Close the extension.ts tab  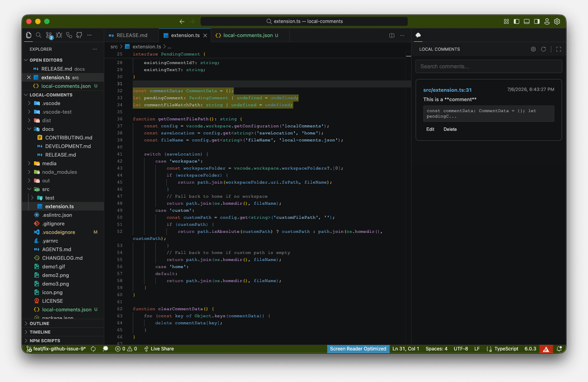205,35
